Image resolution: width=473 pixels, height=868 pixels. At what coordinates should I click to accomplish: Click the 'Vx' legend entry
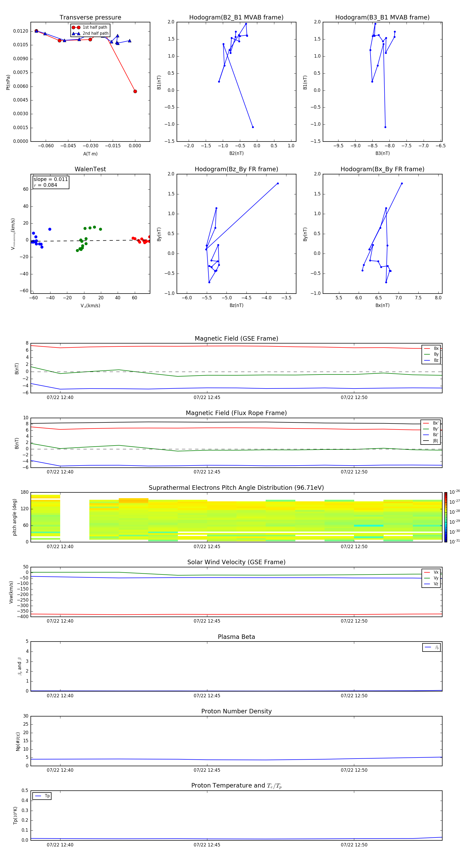click(x=431, y=572)
